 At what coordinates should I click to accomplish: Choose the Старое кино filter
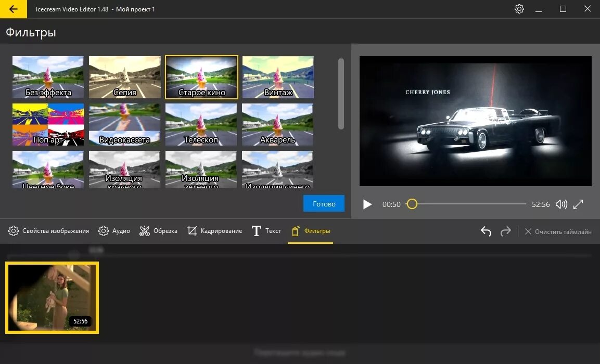(x=202, y=77)
